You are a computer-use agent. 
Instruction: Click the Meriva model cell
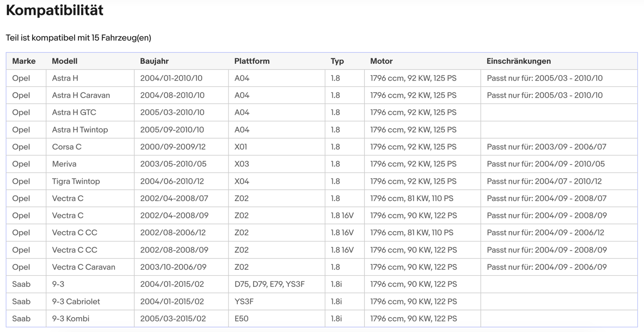[x=64, y=164]
